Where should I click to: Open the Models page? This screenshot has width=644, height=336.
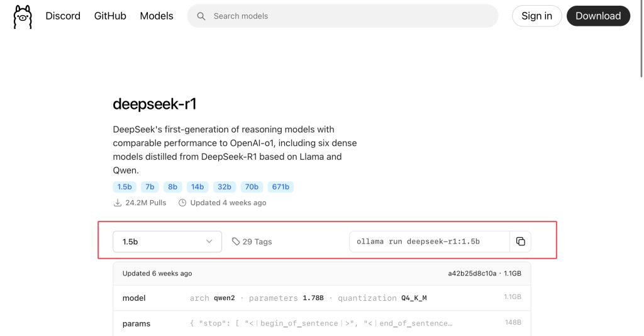[157, 16]
